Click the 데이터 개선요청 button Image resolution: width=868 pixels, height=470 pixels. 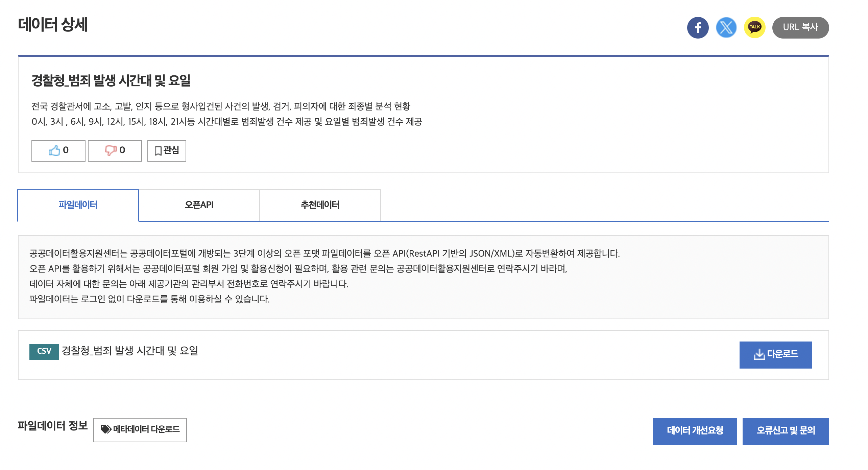tap(695, 431)
